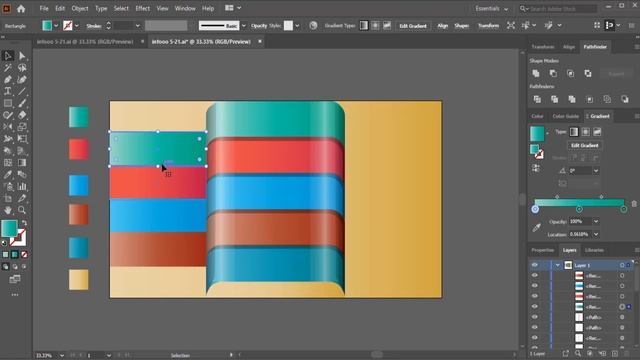Switch to the Transform panel tab

click(x=543, y=47)
